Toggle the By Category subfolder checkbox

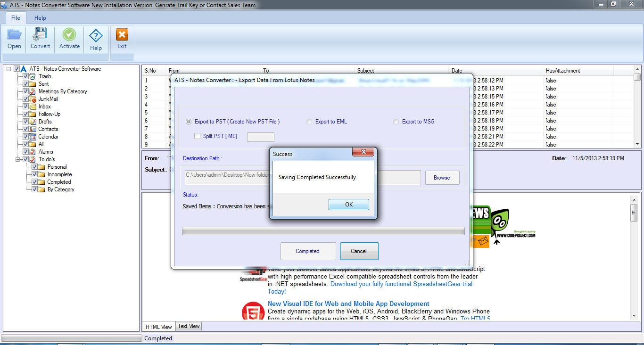tap(34, 189)
